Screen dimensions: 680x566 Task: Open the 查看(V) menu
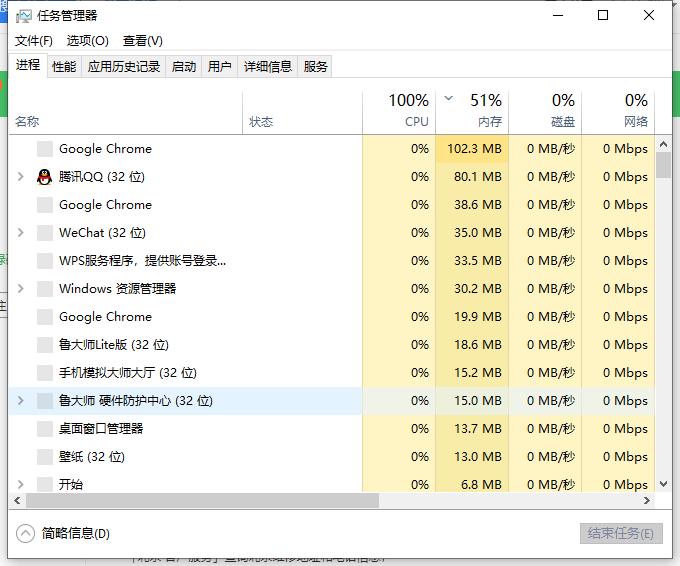pos(143,41)
